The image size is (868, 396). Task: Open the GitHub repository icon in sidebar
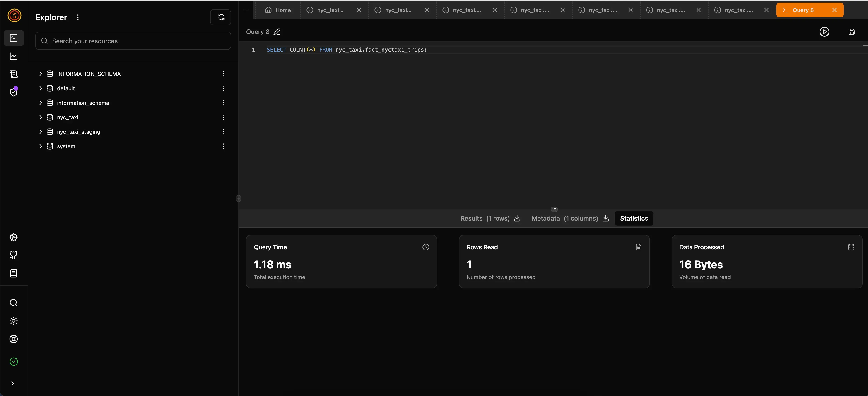pos(14,255)
